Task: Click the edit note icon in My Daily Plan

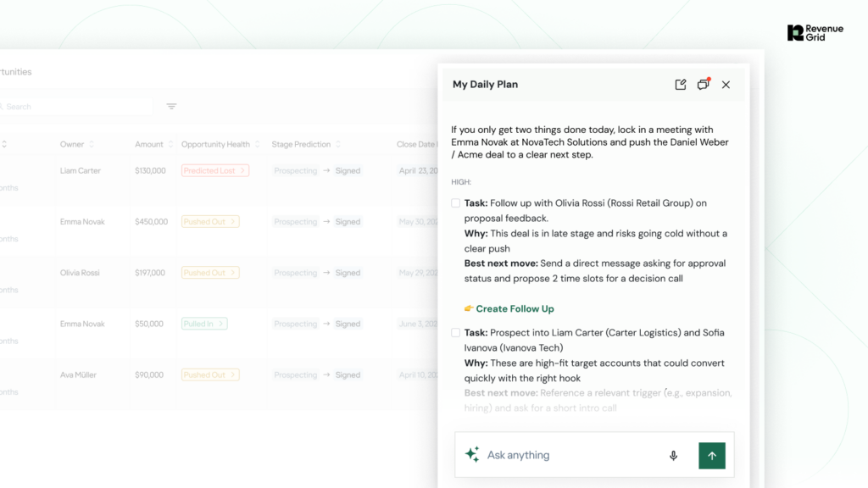Action: coord(680,85)
